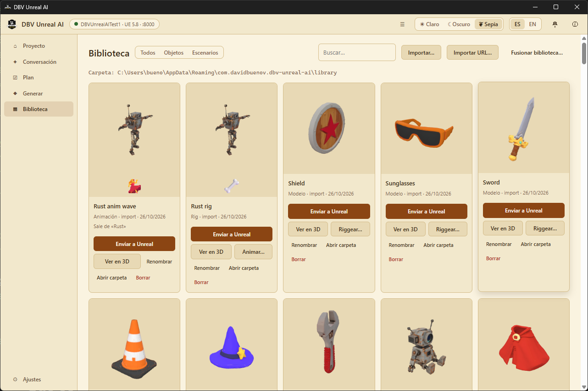Switch theme to Claro
Viewport: 588px width, 391px height.
430,24
